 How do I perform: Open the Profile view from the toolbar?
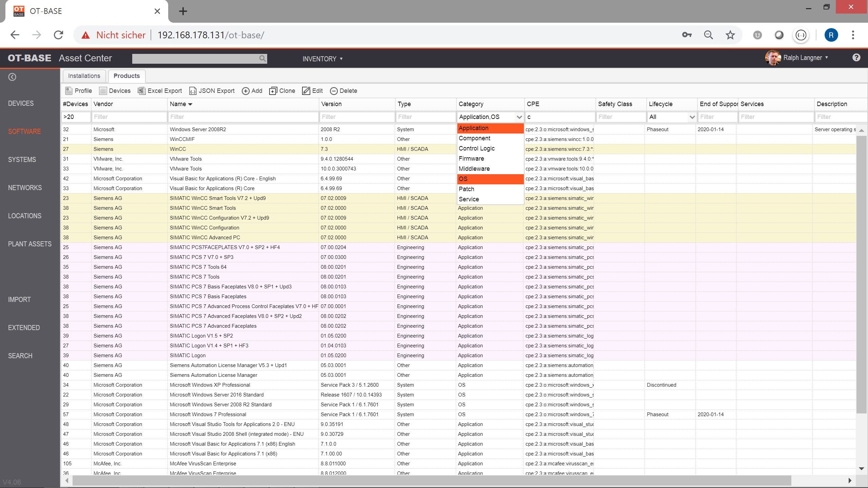[x=78, y=91]
